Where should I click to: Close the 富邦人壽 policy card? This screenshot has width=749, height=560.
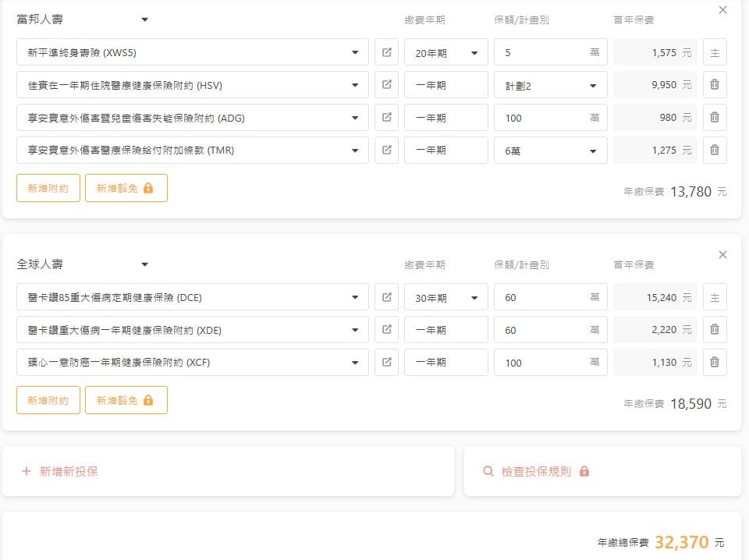pos(722,10)
